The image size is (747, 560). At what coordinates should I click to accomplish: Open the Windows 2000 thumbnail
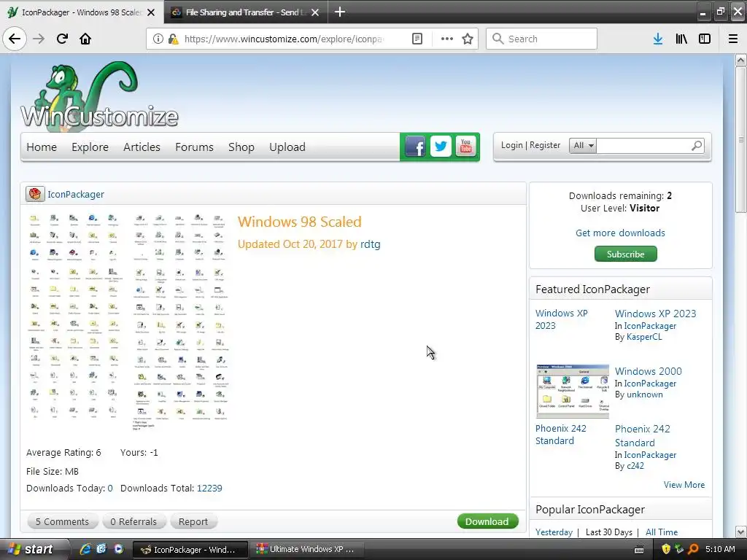pyautogui.click(x=573, y=391)
